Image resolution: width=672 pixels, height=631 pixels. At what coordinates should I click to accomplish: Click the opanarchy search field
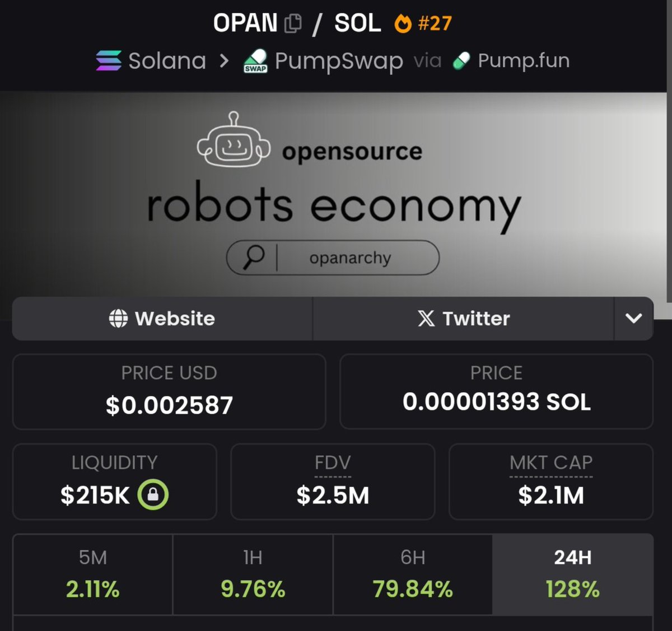pyautogui.click(x=351, y=258)
